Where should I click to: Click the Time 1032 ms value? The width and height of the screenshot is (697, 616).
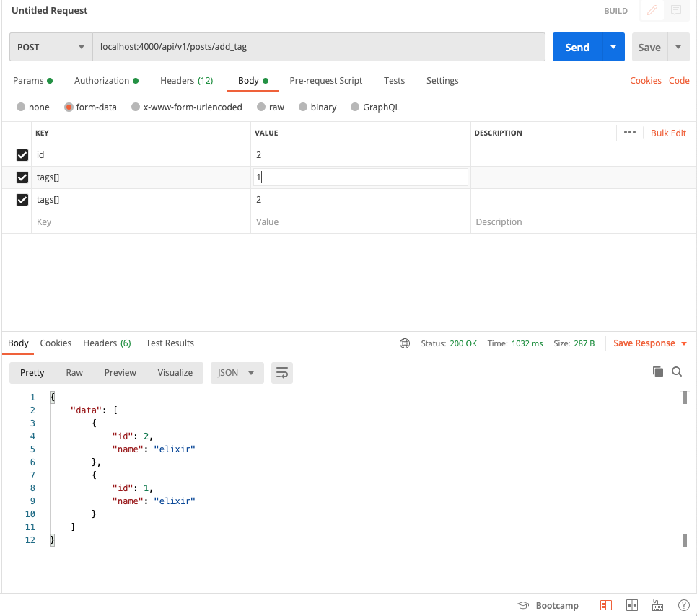coord(527,343)
